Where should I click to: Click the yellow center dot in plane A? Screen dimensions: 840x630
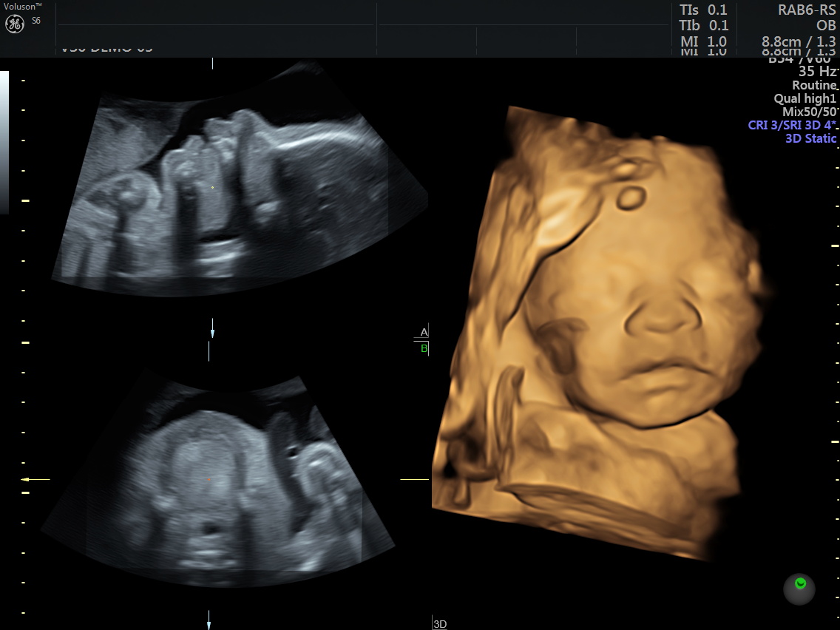tap(212, 187)
